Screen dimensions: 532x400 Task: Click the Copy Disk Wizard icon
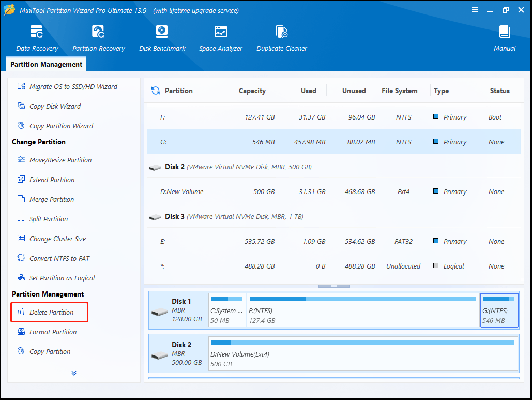[x=21, y=106]
